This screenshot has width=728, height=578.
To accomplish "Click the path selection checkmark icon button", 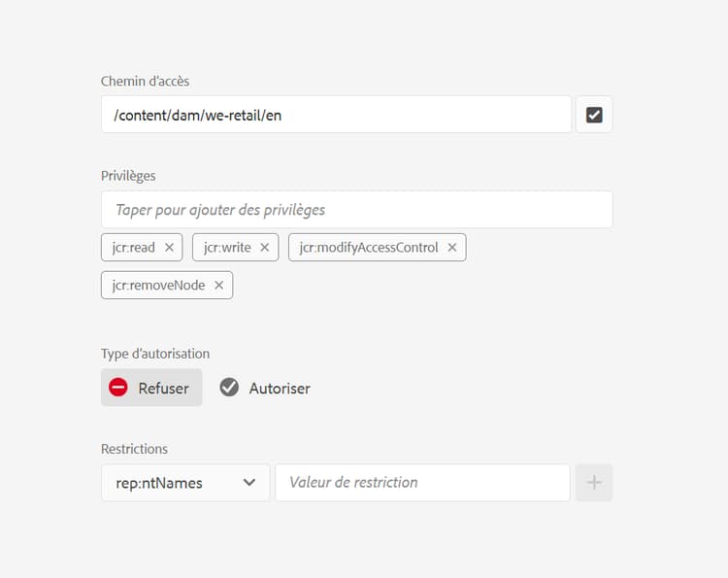I will tap(594, 115).
